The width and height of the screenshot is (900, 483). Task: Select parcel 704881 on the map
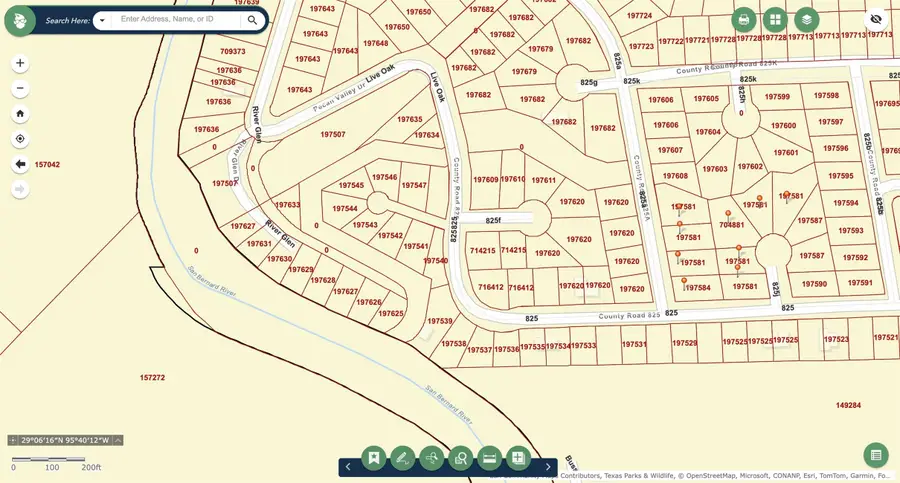coord(731,225)
